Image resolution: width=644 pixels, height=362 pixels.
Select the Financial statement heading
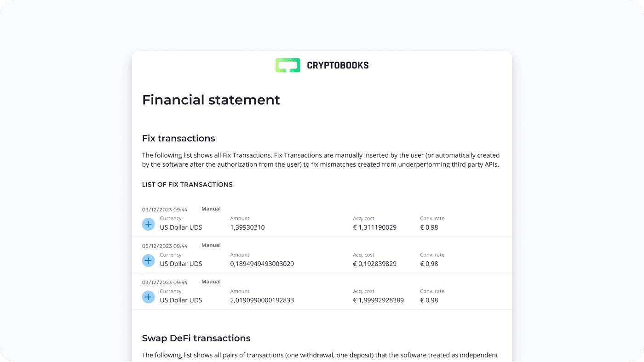pos(211,100)
